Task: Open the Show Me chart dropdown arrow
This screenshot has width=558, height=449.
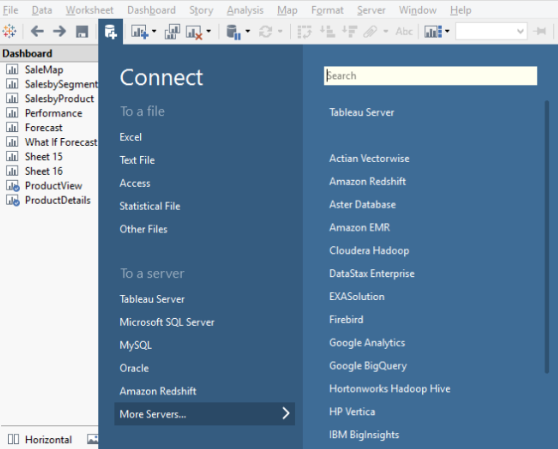Action: (x=447, y=31)
